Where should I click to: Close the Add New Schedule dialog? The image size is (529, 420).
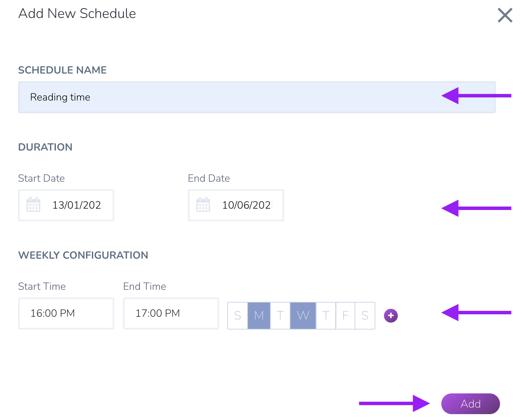pos(505,16)
